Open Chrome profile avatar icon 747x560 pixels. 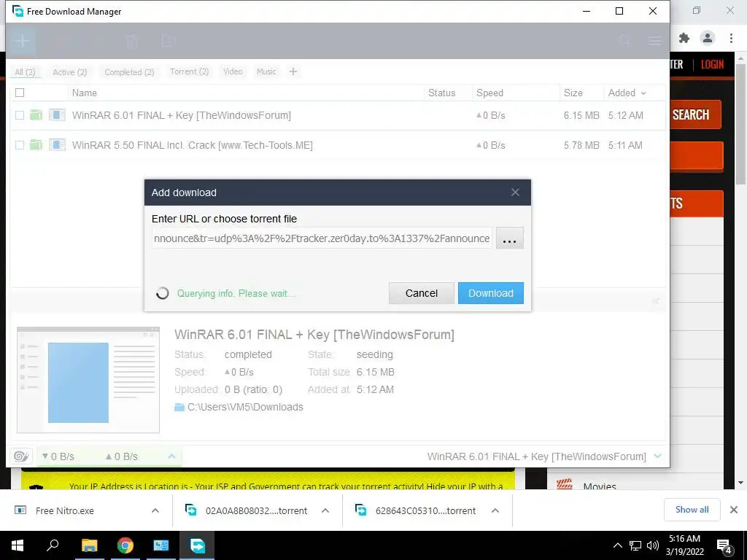pyautogui.click(x=708, y=38)
